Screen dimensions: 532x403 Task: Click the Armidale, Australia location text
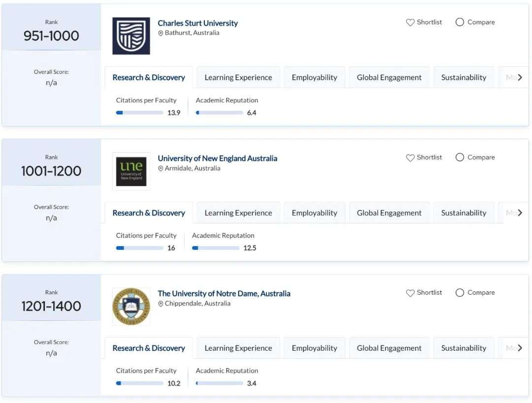193,168
